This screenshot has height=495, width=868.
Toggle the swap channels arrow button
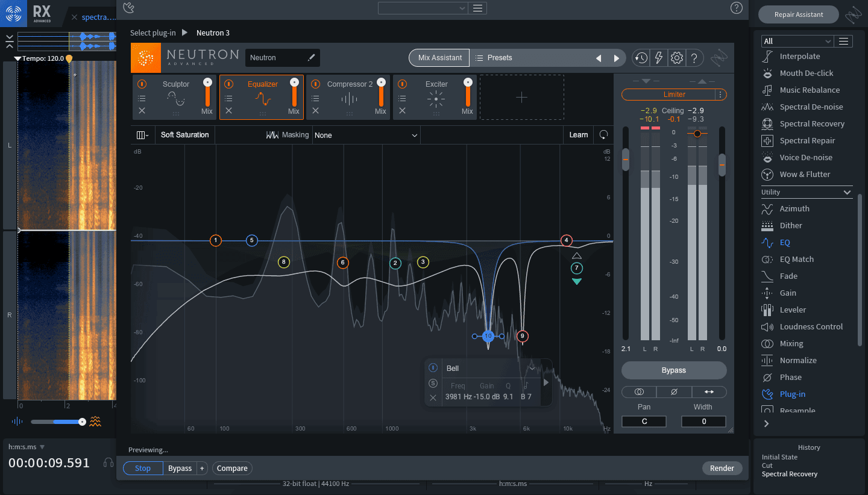coord(709,391)
